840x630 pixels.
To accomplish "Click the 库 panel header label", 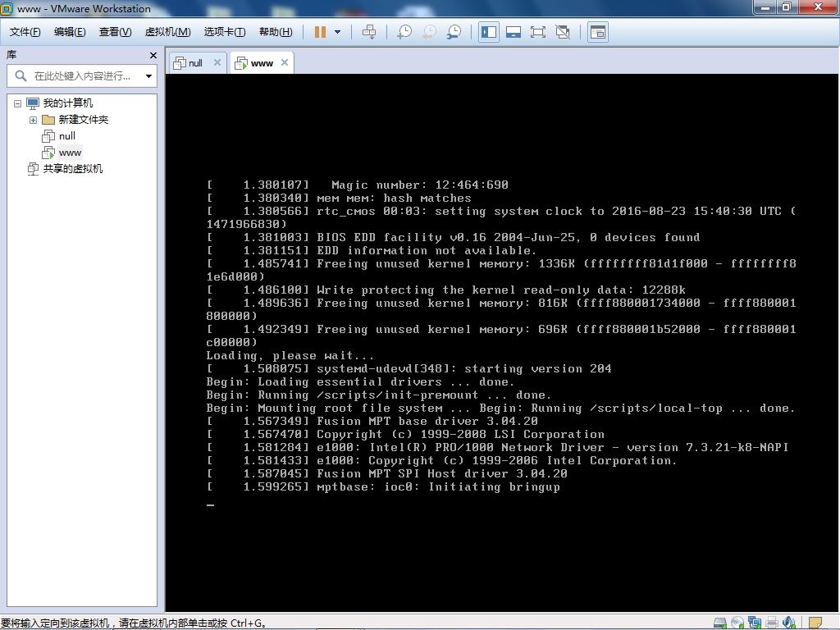I will 11,55.
